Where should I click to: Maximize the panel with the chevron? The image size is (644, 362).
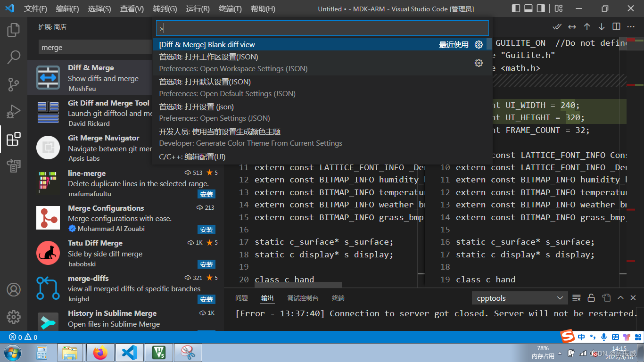tap(620, 298)
